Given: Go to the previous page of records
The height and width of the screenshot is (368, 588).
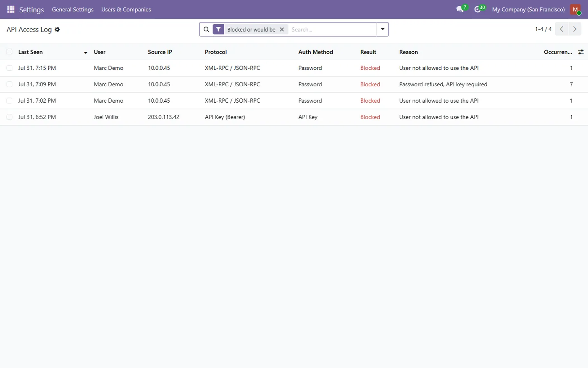Looking at the screenshot, I should (x=562, y=29).
